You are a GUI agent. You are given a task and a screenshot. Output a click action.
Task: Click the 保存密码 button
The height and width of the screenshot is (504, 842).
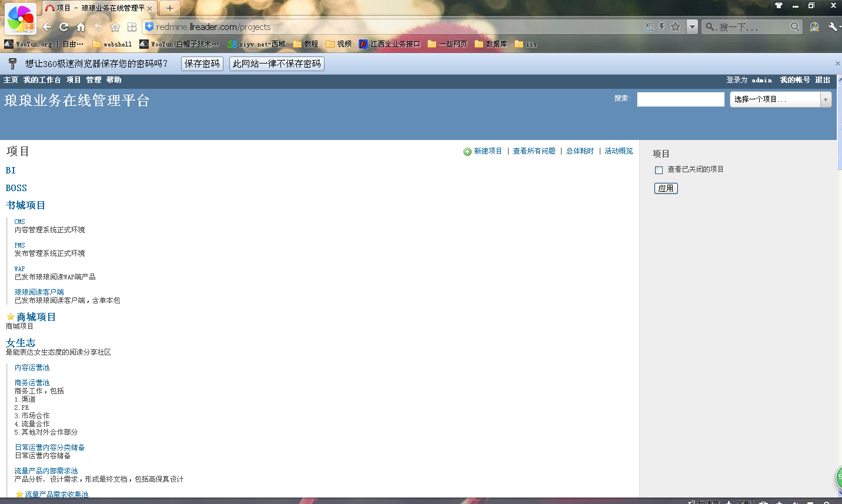pos(202,64)
